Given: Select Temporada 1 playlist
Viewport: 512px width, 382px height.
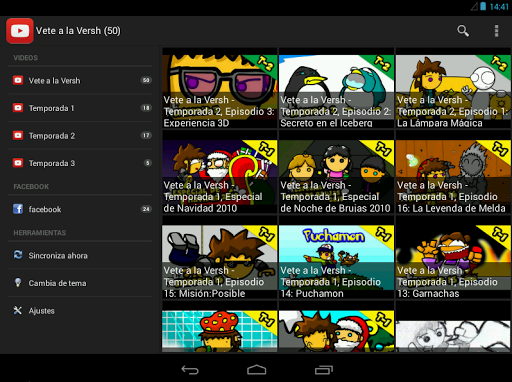Looking at the screenshot, I should (80, 108).
